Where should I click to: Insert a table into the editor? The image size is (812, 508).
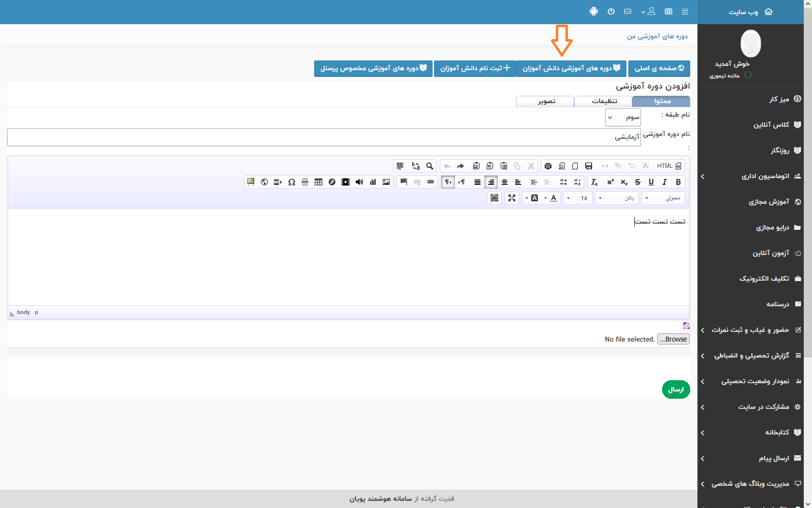319,182
